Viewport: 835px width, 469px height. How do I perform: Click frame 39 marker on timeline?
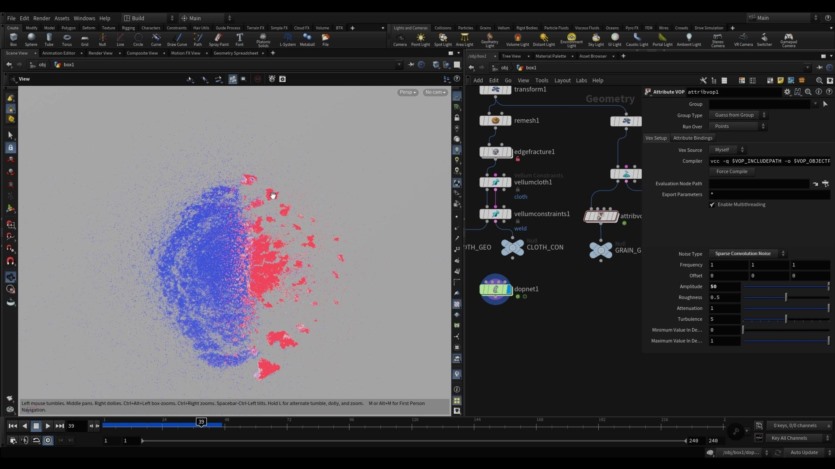coord(201,422)
